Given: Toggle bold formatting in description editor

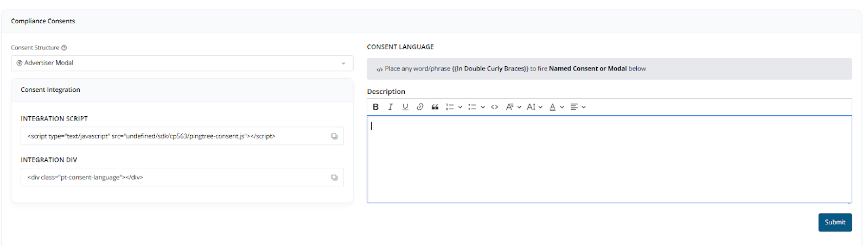Looking at the screenshot, I should [375, 107].
